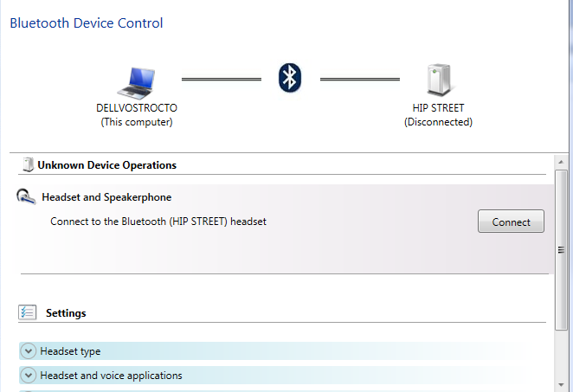Click the HIP STREET device tower icon
573x392 pixels.
pos(439,80)
